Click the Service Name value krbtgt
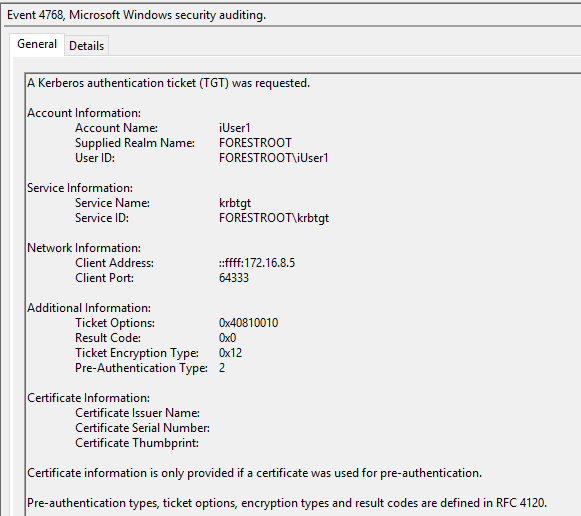581x516 pixels. (x=235, y=203)
